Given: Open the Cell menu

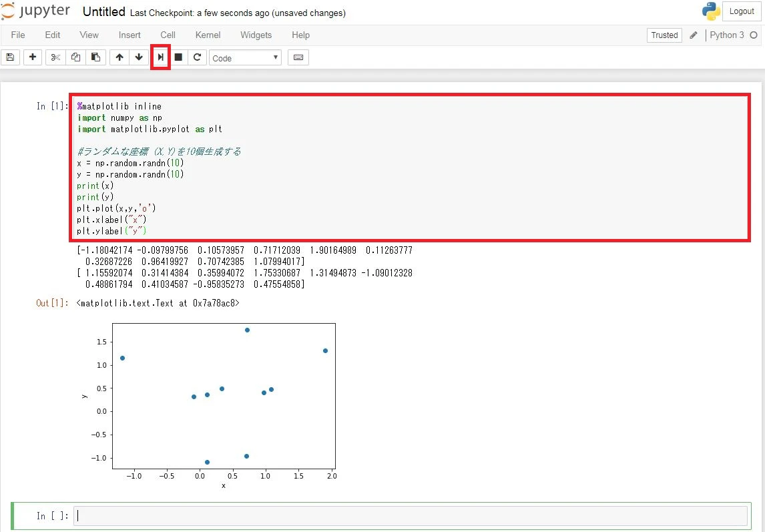Looking at the screenshot, I should coord(168,35).
